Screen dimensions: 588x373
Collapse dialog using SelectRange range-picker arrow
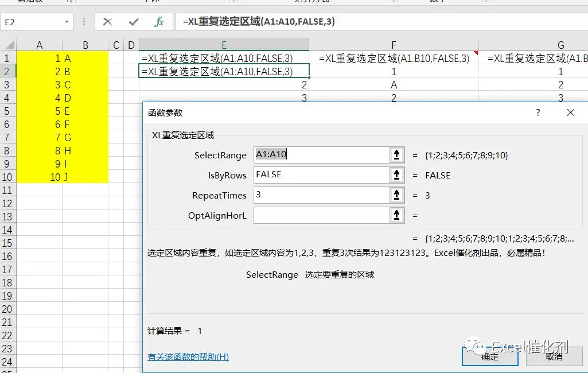[x=397, y=154]
